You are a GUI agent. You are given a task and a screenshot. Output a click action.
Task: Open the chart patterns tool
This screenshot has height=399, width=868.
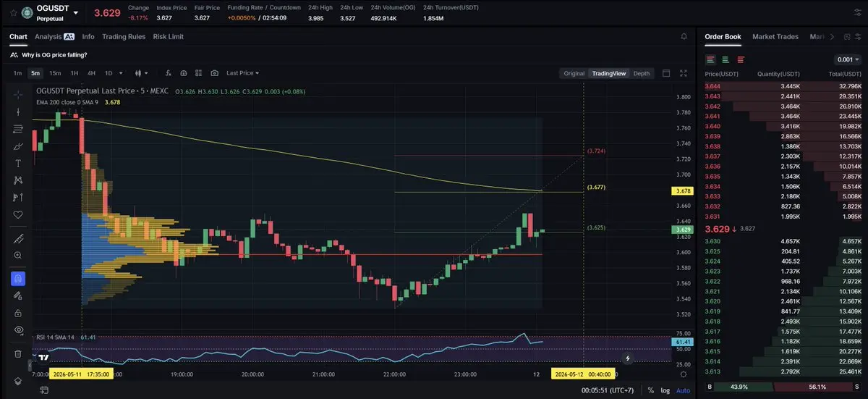[18, 180]
